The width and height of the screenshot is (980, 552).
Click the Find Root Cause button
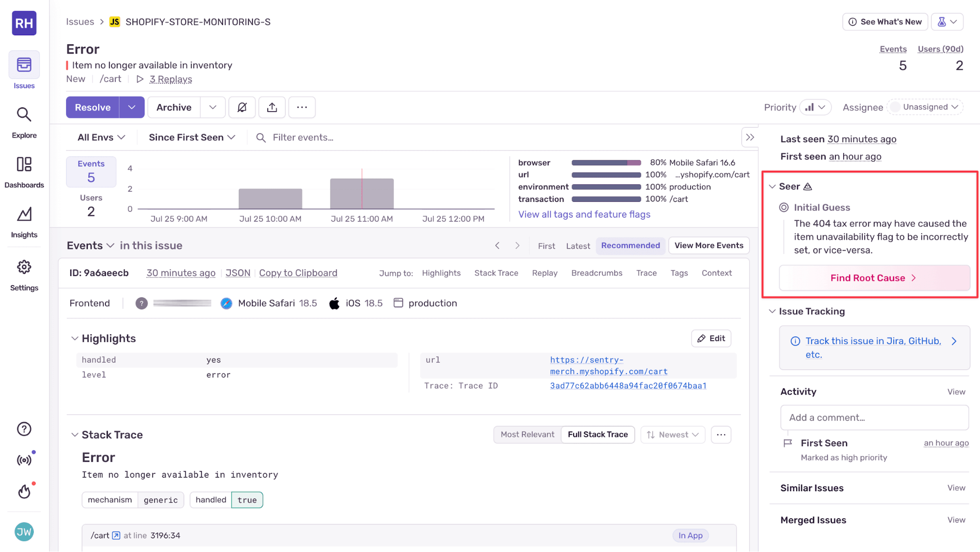tap(874, 277)
